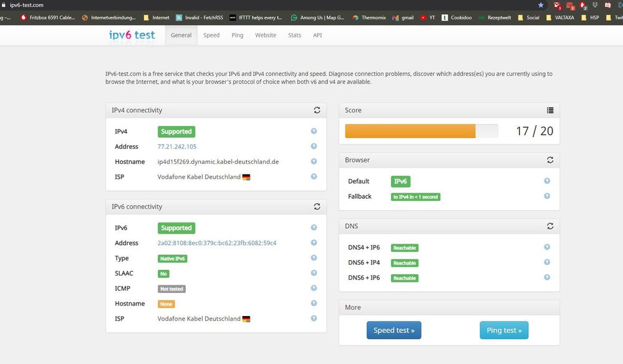Open the Internetverbindung bookmark
The height and width of the screenshot is (364, 623).
[x=109, y=17]
